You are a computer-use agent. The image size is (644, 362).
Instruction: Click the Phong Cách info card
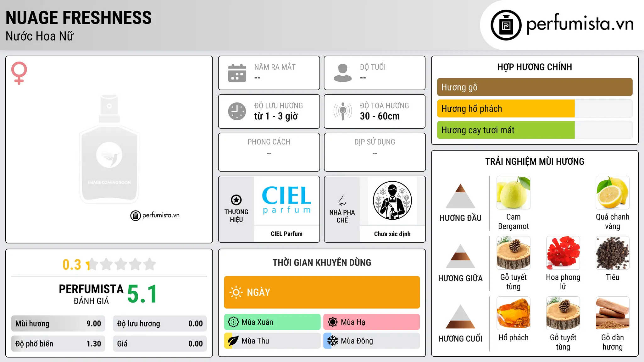[x=269, y=152]
